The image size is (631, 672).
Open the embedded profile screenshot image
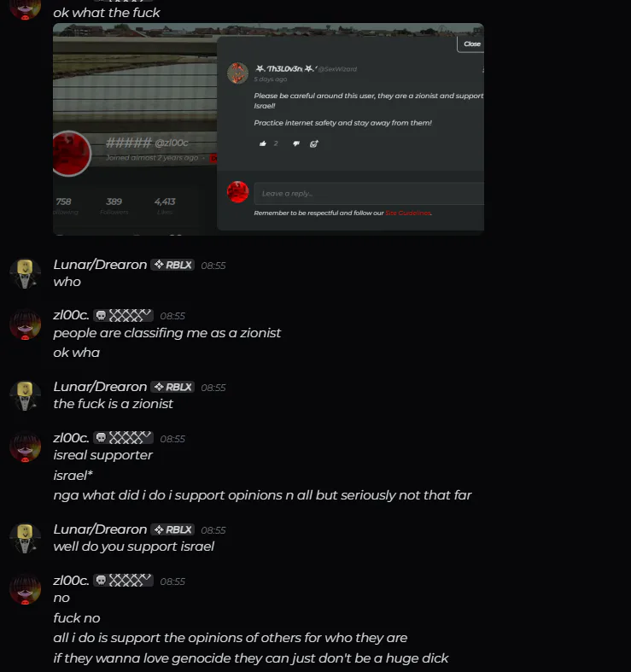coord(268,129)
